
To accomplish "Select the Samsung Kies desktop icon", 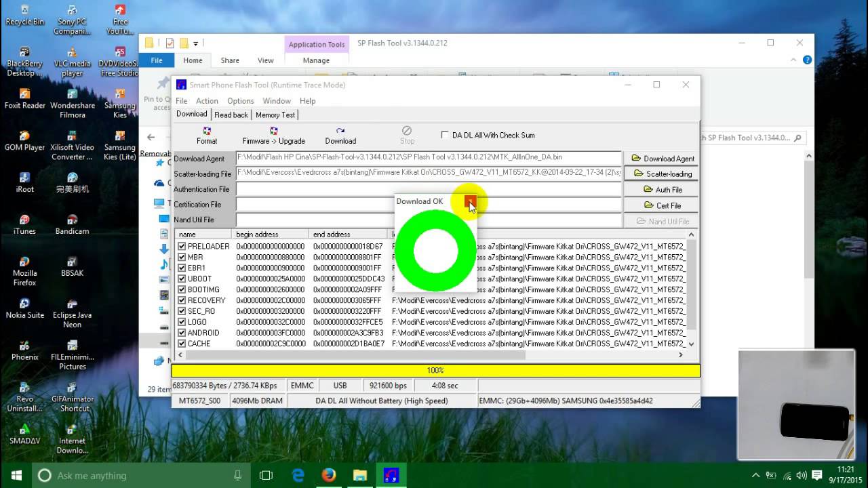I will [119, 104].
